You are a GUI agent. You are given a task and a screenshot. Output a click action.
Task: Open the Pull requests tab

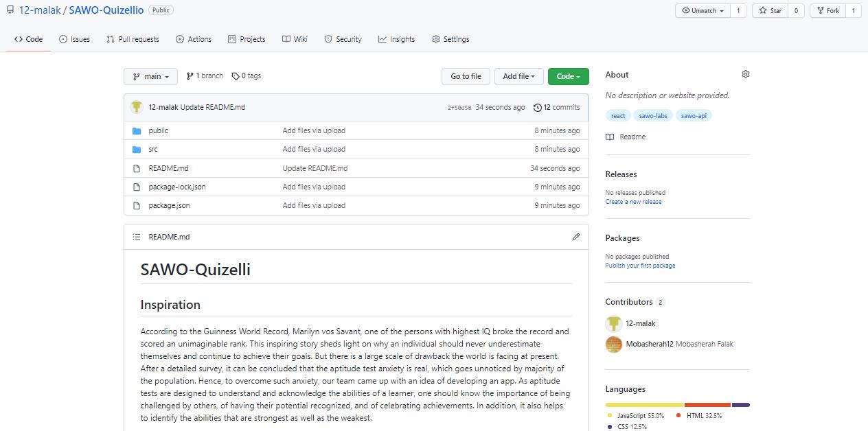133,39
